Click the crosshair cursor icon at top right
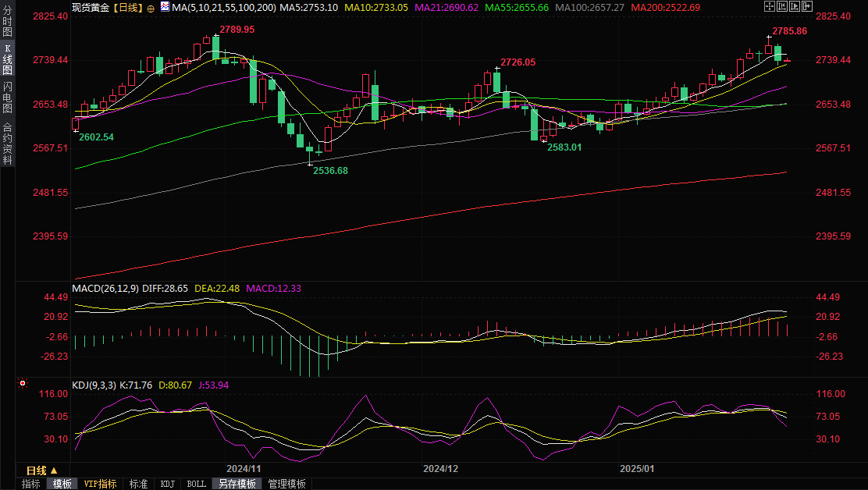The width and height of the screenshot is (868, 490). click(770, 7)
